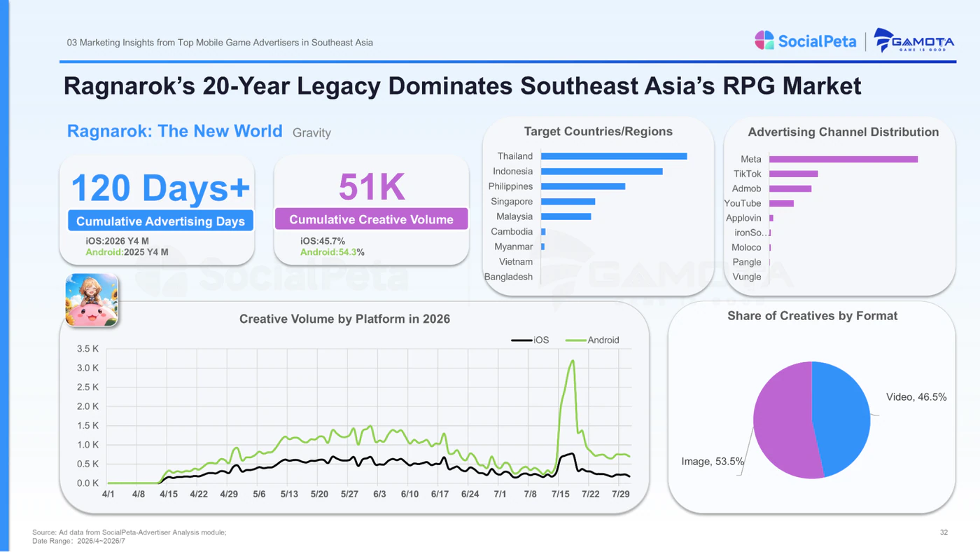Click the Philippines country label
The width and height of the screenshot is (980, 552).
coord(510,186)
